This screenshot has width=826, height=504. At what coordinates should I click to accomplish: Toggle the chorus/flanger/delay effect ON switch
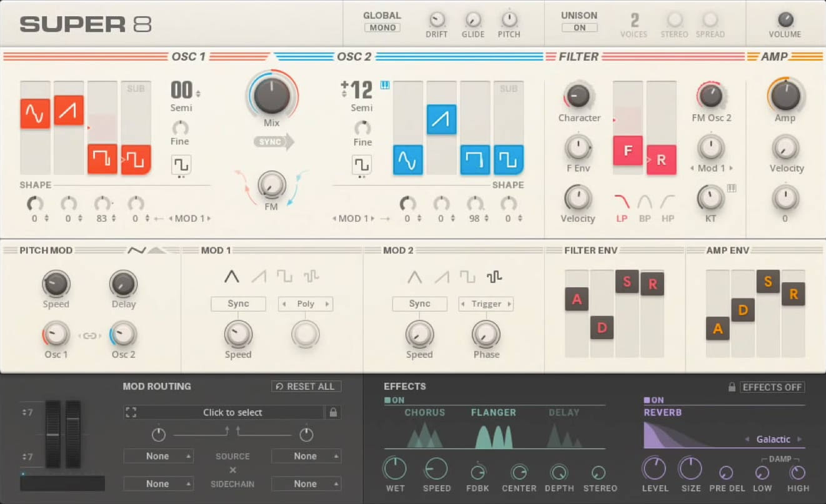[x=394, y=400]
